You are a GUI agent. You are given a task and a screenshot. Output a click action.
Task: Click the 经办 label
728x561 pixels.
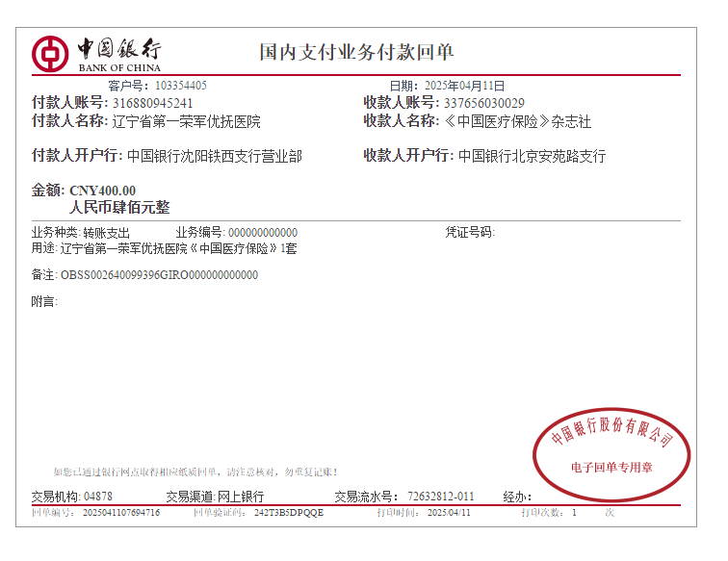517,497
